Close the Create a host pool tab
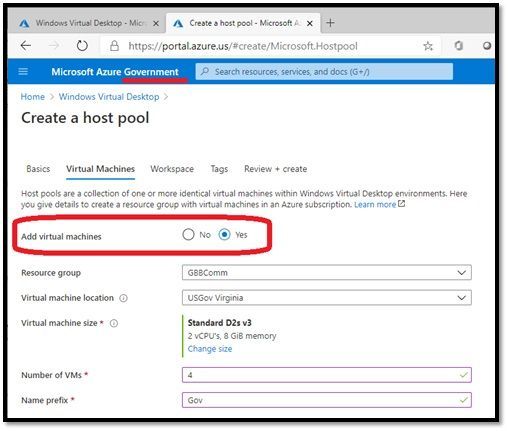This screenshot has height=431, width=508. point(310,23)
